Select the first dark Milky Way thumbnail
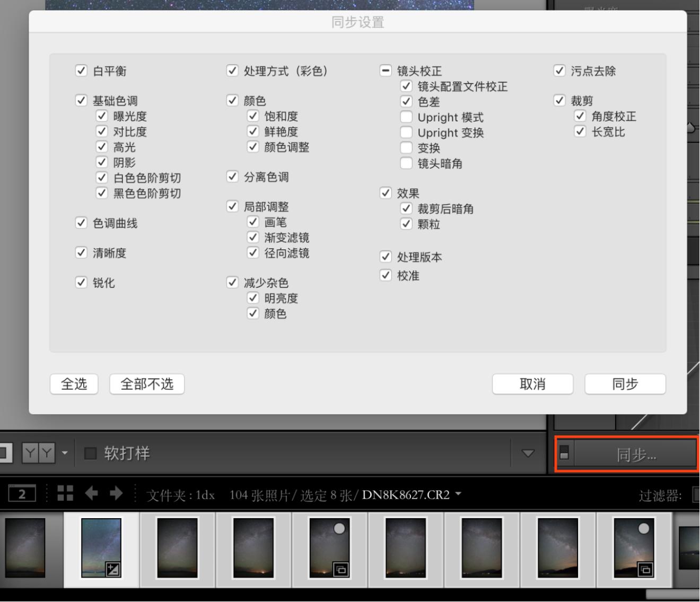Screen dimensions: 700x602 pyautogui.click(x=25, y=548)
